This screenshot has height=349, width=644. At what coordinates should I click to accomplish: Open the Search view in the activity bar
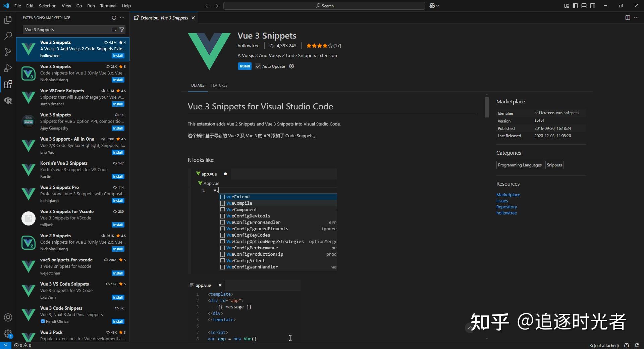point(8,36)
